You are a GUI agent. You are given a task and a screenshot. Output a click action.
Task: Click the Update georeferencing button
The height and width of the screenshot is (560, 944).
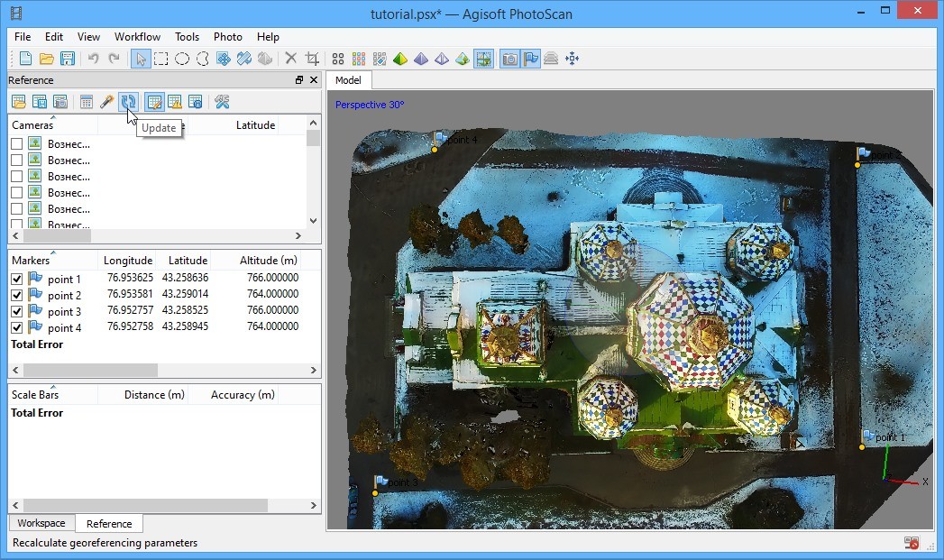tap(128, 102)
